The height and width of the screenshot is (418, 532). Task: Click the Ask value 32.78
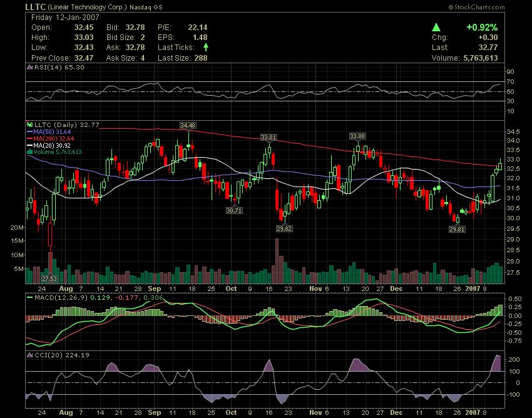[x=135, y=48]
